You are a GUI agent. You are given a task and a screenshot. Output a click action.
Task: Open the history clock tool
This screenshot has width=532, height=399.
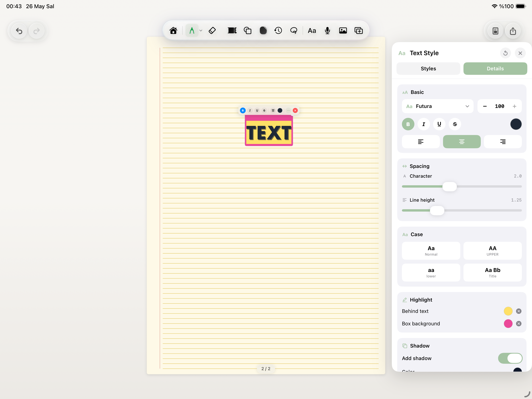(278, 31)
